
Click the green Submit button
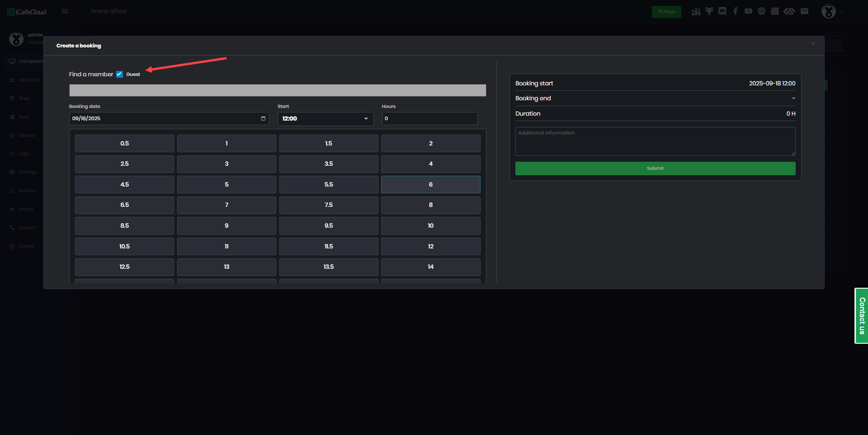coord(655,168)
